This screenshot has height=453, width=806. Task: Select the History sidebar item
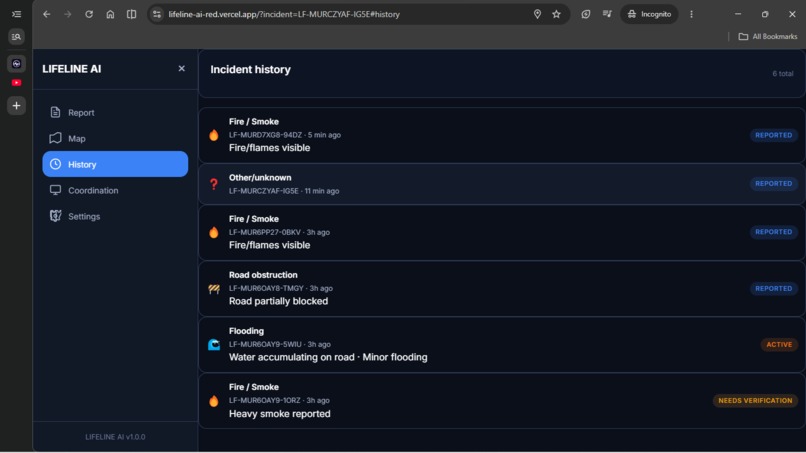click(x=115, y=164)
